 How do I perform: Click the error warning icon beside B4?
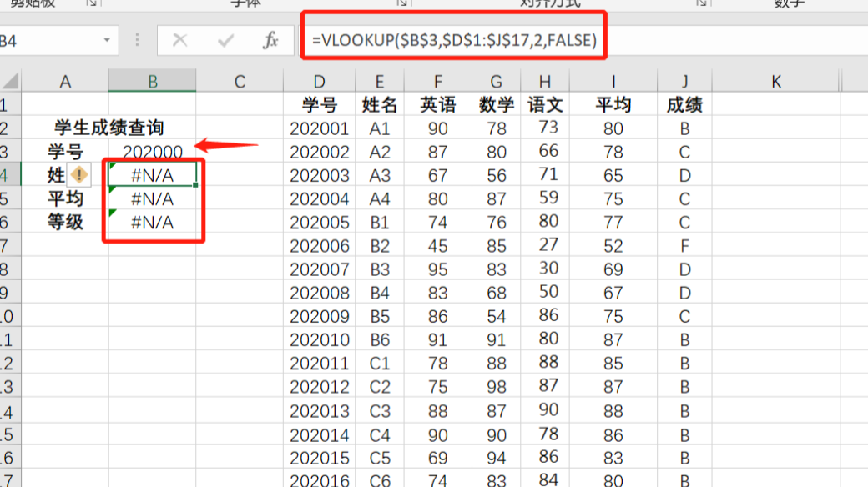[x=79, y=175]
